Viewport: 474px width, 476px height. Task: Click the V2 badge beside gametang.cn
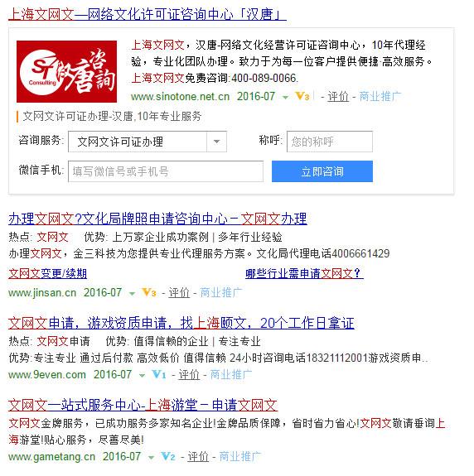tap(167, 456)
